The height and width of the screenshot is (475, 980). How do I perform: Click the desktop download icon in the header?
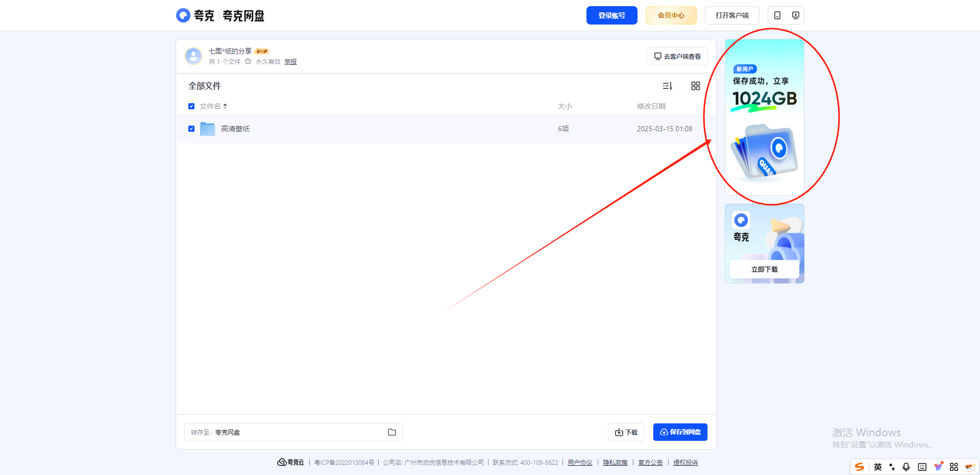[795, 15]
